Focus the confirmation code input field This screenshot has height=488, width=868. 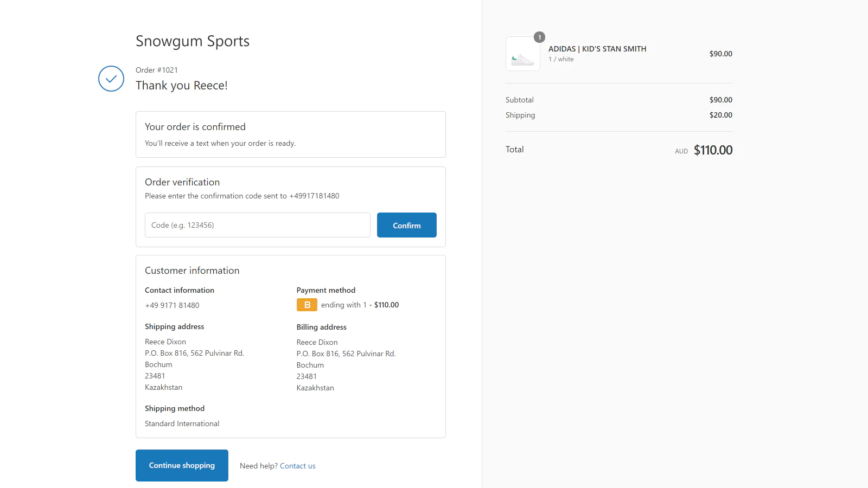click(x=257, y=225)
